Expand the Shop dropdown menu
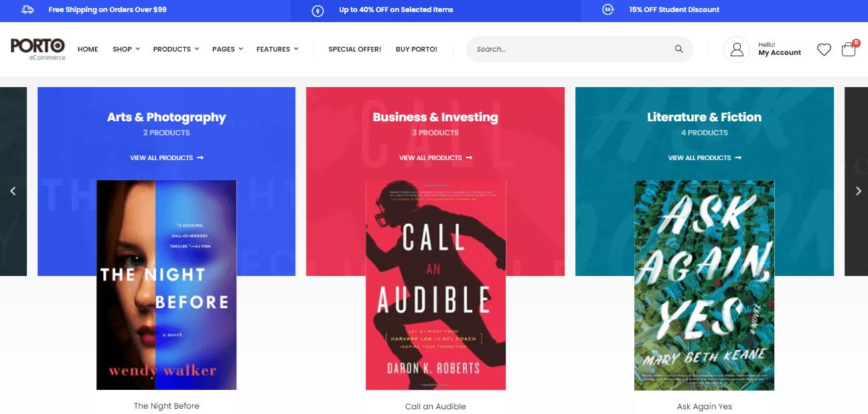The image size is (868, 414). point(126,49)
